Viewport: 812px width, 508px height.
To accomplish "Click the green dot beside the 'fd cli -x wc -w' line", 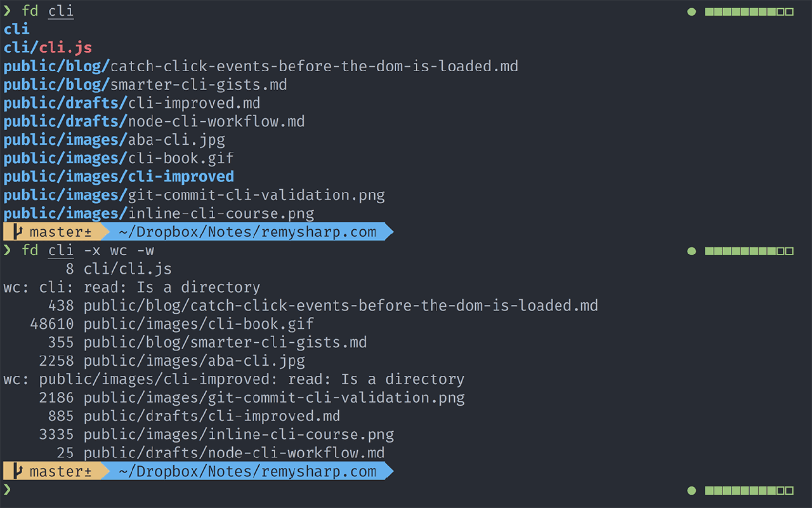I will [691, 251].
